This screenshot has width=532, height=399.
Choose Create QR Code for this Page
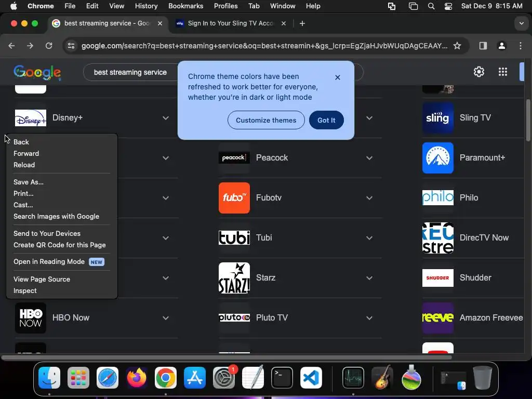click(x=62, y=245)
